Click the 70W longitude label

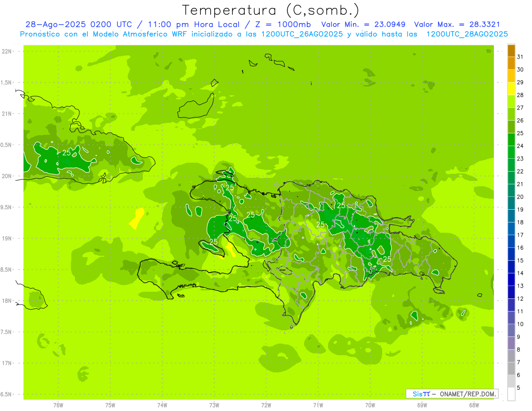pos(370,405)
